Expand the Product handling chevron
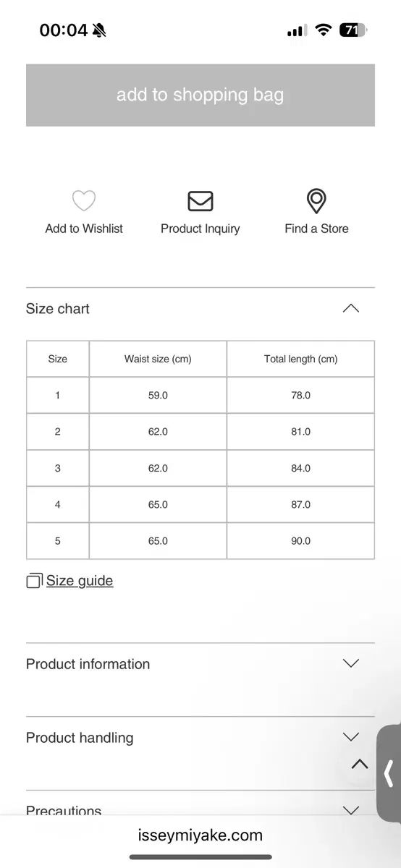 (x=350, y=737)
